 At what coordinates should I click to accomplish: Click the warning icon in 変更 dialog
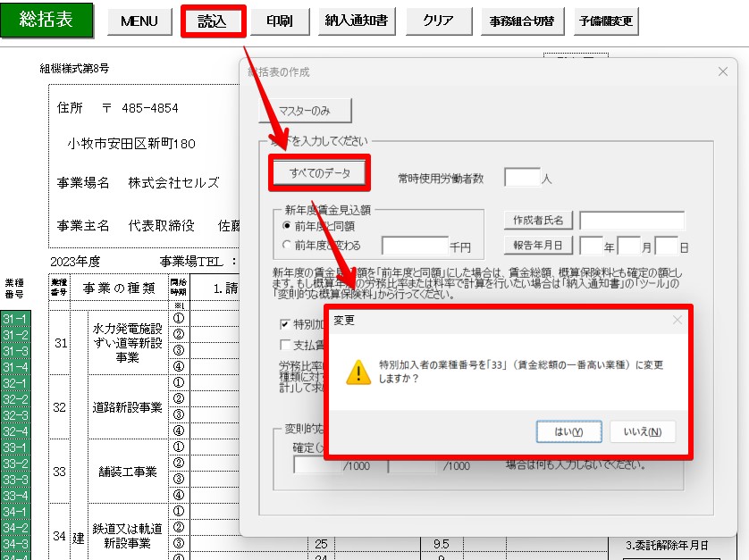(358, 372)
